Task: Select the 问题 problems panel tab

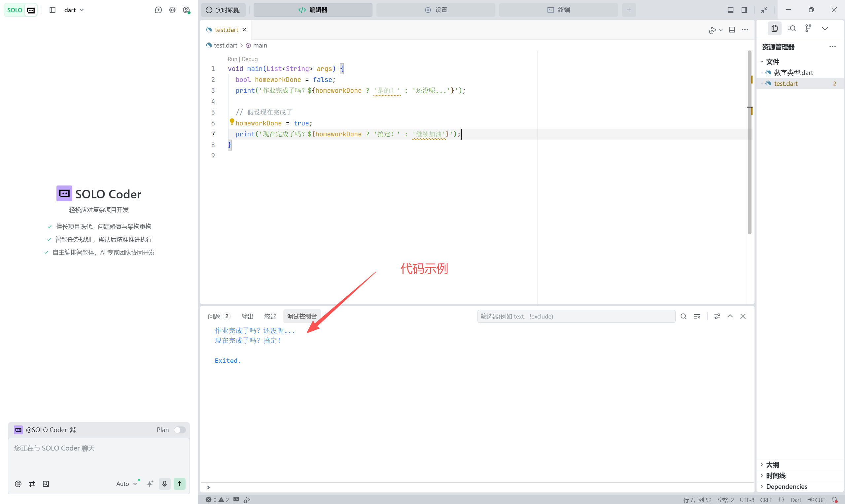Action: point(214,316)
